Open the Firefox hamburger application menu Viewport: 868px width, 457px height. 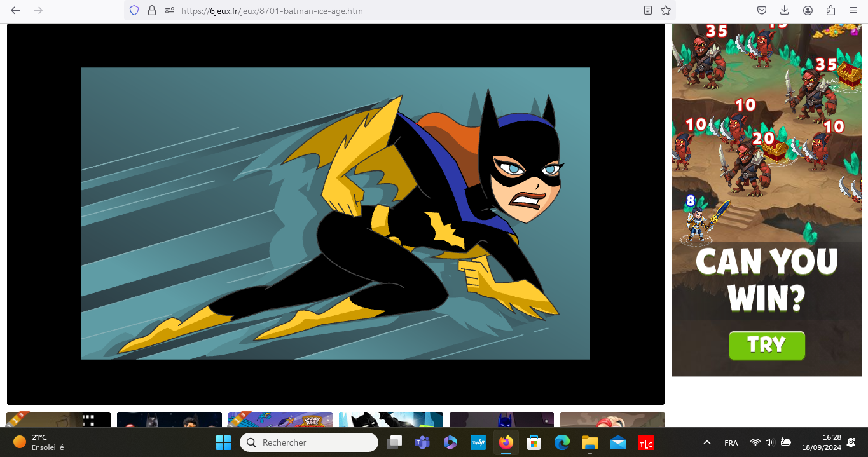853,10
